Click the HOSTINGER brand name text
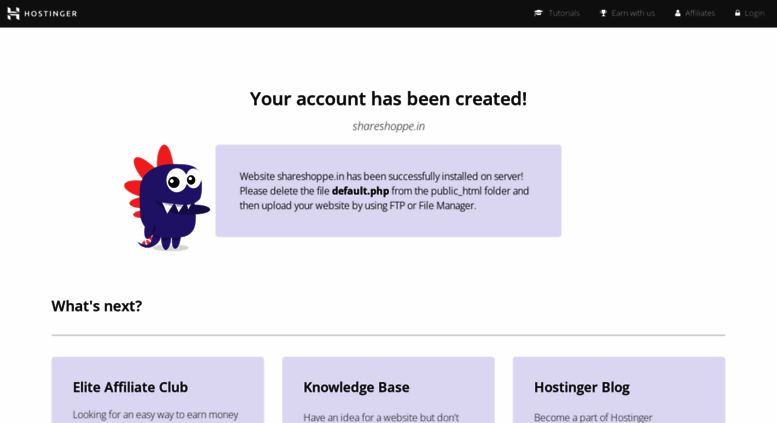This screenshot has height=423, width=777. (x=51, y=13)
